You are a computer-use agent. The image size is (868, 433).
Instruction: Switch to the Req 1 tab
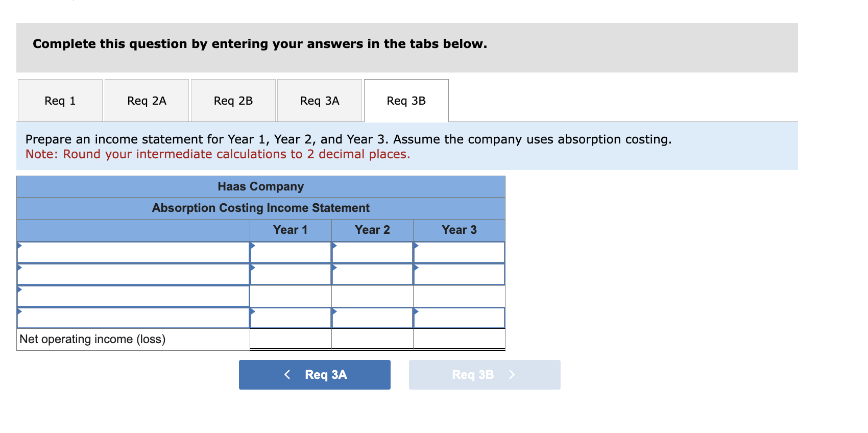59,100
